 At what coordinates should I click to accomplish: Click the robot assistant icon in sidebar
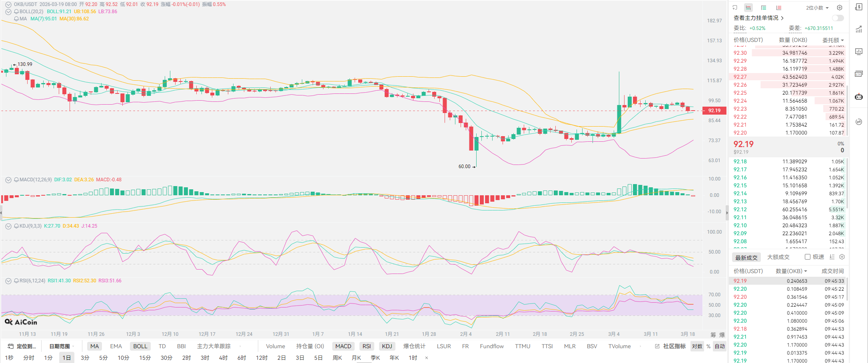click(859, 97)
